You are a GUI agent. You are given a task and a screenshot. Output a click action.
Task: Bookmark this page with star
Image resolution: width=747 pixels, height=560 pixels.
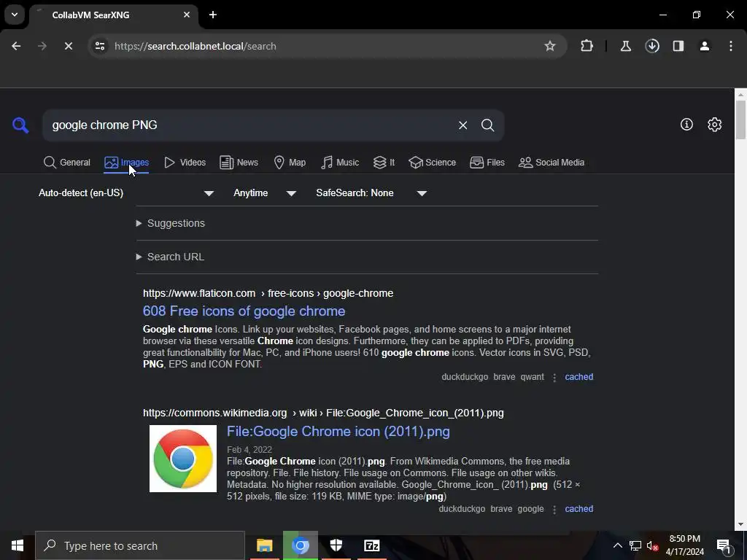pos(550,46)
